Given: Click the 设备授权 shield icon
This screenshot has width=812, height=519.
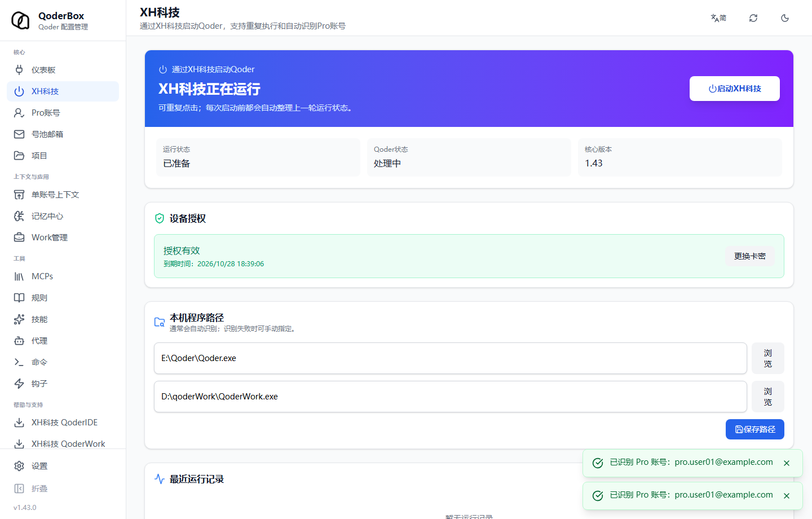Looking at the screenshot, I should (160, 218).
